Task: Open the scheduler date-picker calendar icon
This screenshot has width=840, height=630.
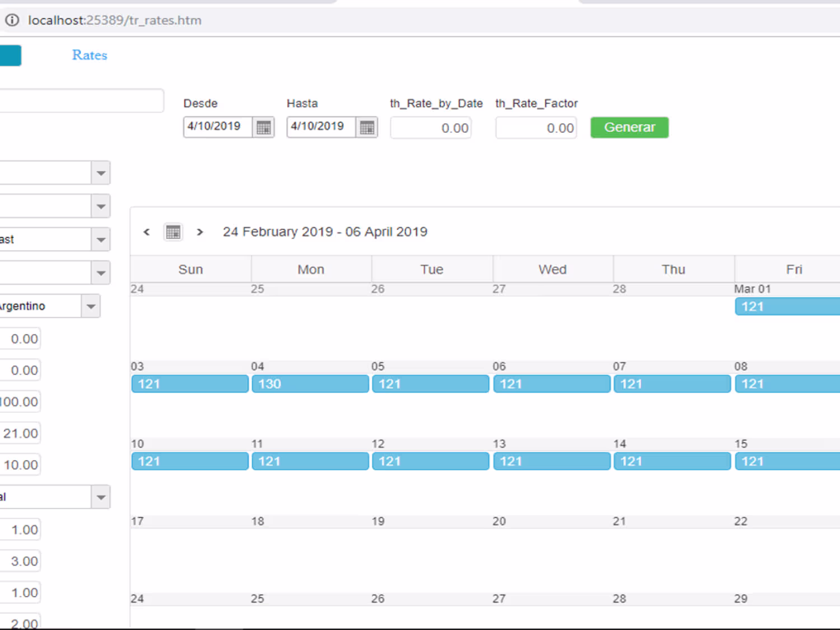Action: tap(174, 232)
